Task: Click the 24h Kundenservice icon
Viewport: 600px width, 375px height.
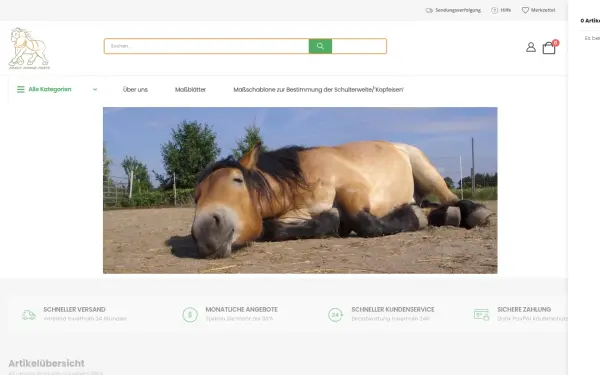Action: click(335, 315)
